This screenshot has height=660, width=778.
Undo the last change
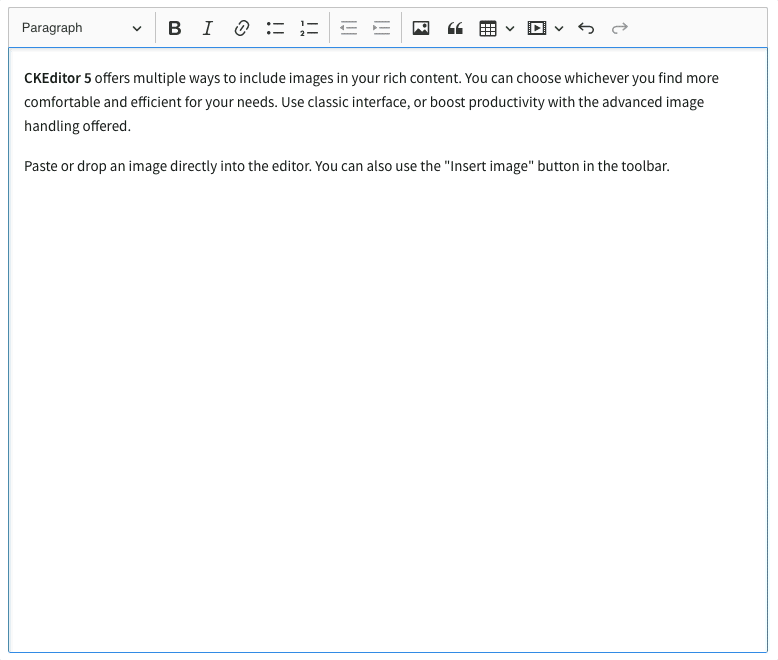587,28
